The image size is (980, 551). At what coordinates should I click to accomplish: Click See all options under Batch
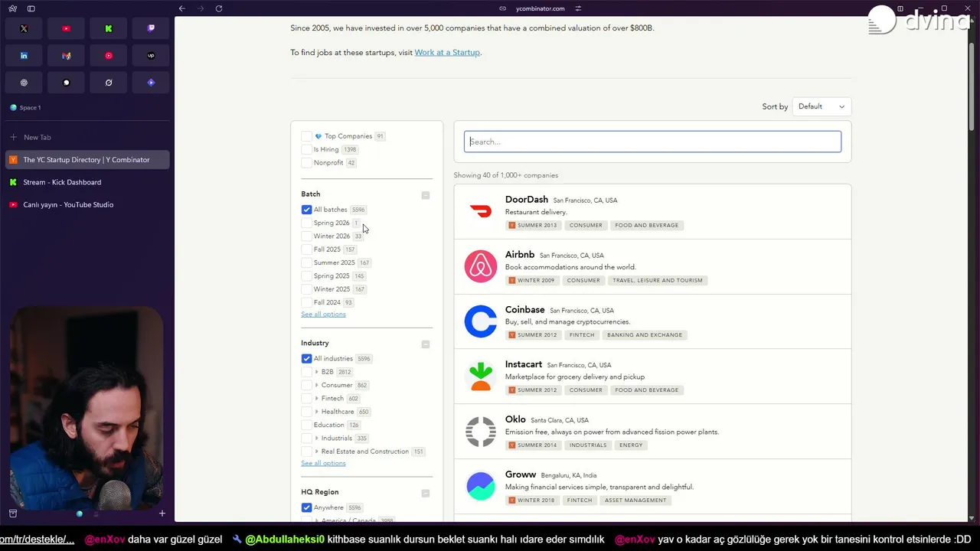pyautogui.click(x=323, y=315)
